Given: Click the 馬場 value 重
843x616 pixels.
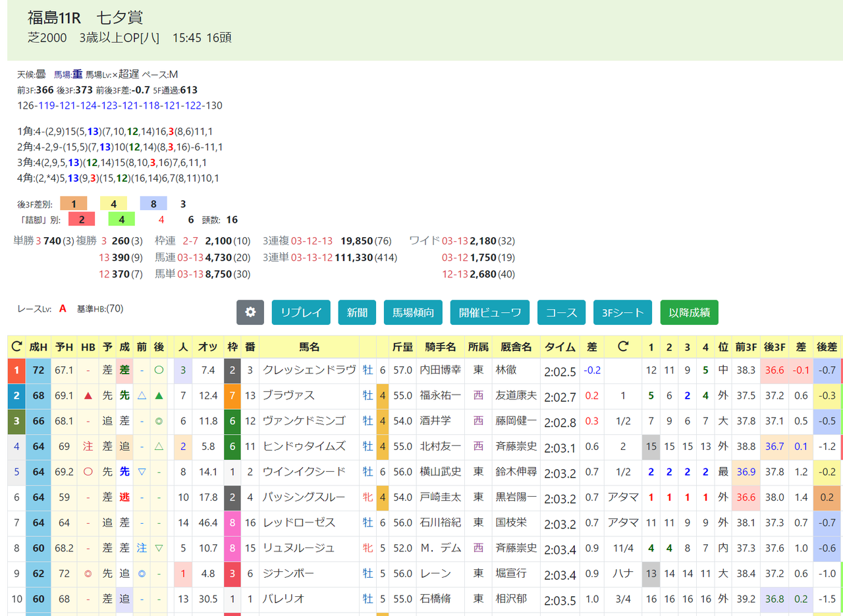Looking at the screenshot, I should tap(77, 74).
